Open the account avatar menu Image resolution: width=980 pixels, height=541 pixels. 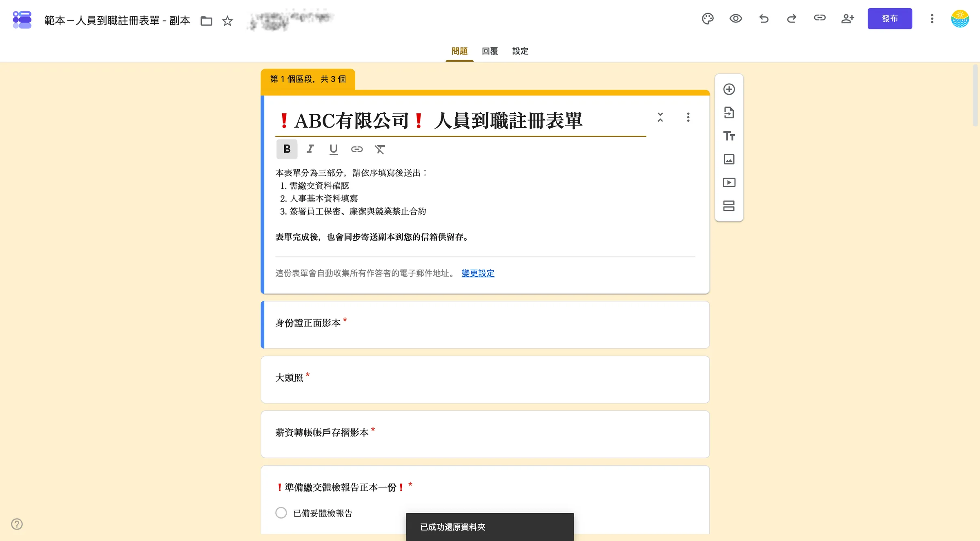960,19
